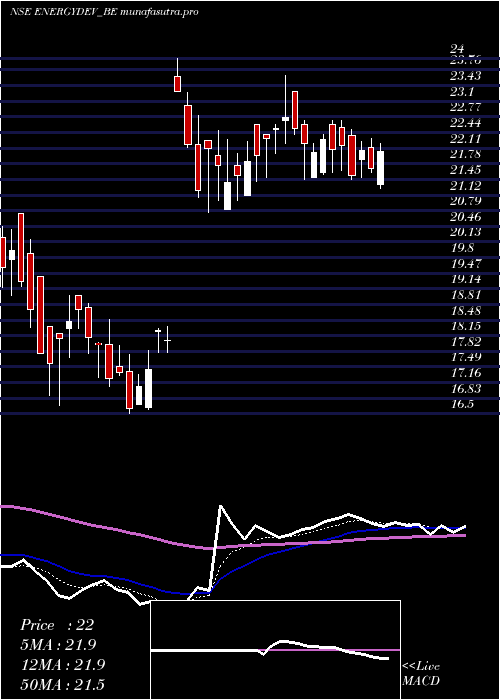Click the 22.77 price axis label
500x700 pixels.
[466, 107]
